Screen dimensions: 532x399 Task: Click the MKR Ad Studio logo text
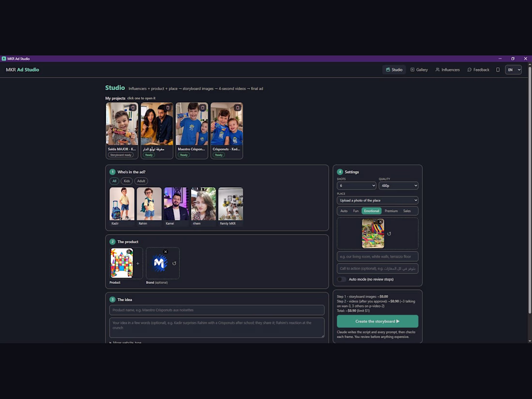point(22,70)
